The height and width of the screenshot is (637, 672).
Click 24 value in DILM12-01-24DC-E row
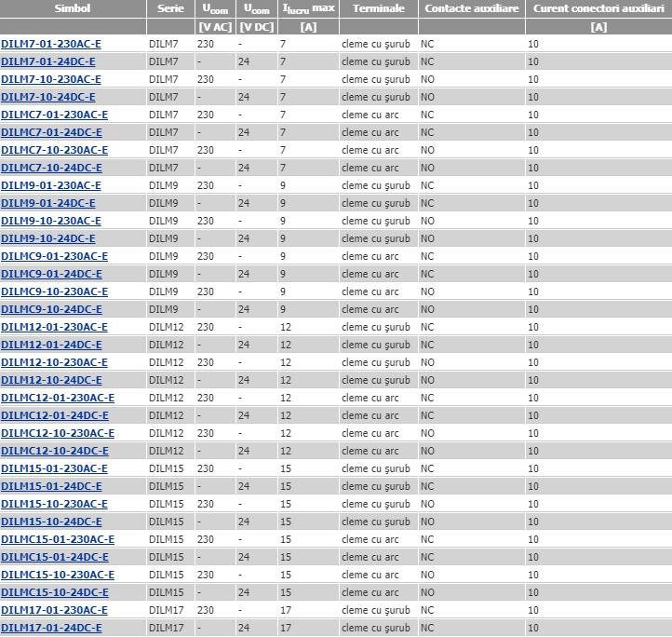tap(244, 345)
